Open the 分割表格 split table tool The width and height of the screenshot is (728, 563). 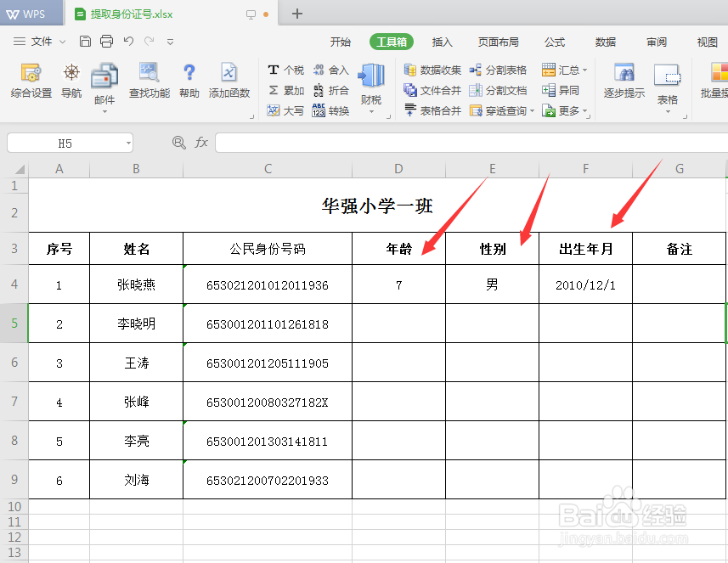[498, 70]
